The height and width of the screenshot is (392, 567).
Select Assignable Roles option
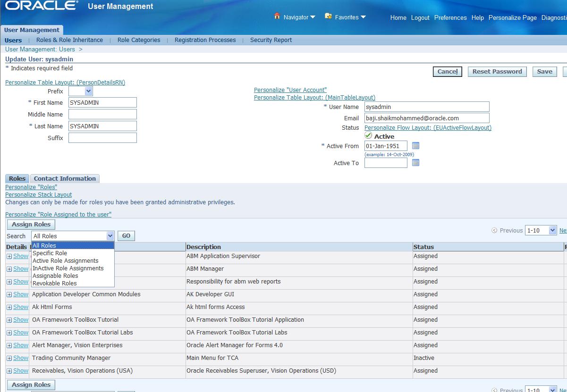(x=73, y=275)
